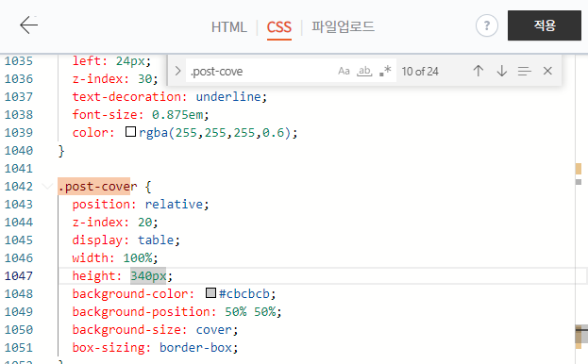Toggle Find in Selection icon
Viewport: 588px width, 364px height.
524,71
